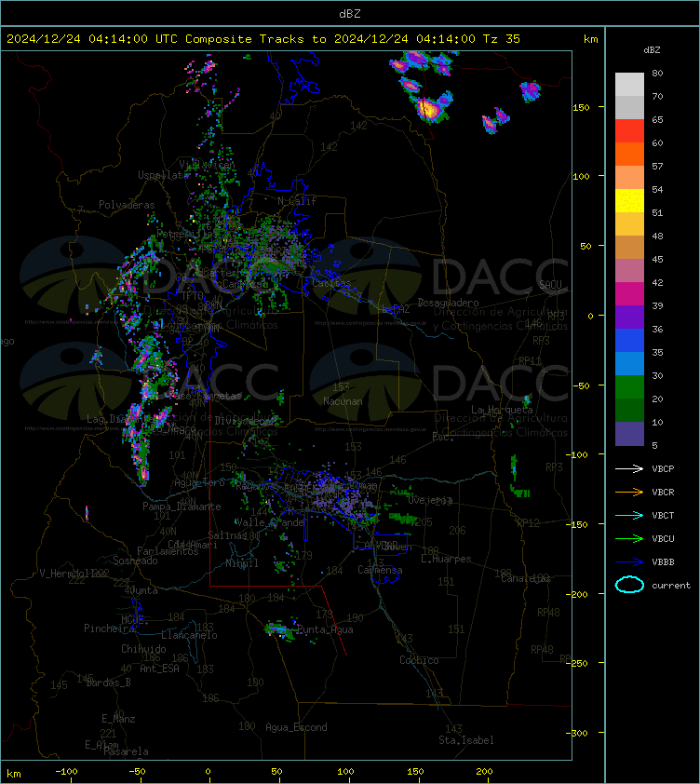This screenshot has height=784, width=700.
Task: Click the 'Bardas_B' map label
Action: pyautogui.click(x=109, y=683)
